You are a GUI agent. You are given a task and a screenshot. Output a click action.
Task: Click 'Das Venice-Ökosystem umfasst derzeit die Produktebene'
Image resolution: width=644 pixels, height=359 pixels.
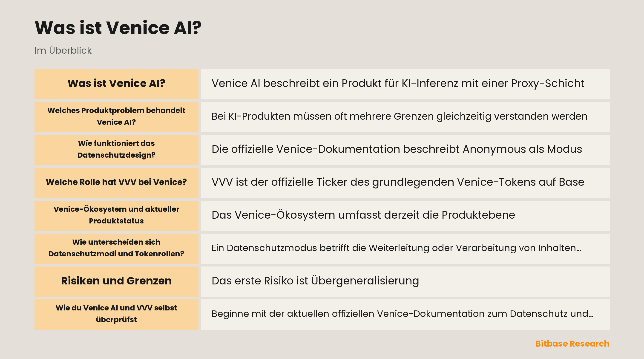click(363, 215)
